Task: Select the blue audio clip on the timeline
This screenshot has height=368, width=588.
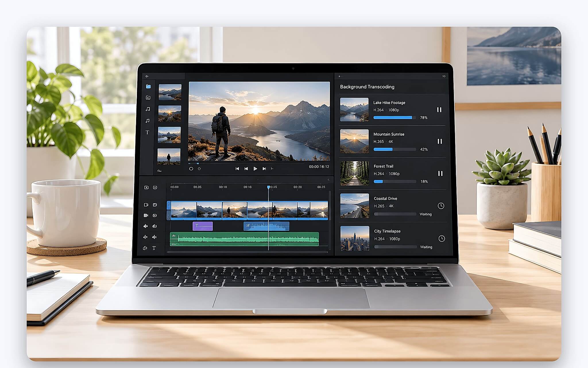Action: point(266,226)
